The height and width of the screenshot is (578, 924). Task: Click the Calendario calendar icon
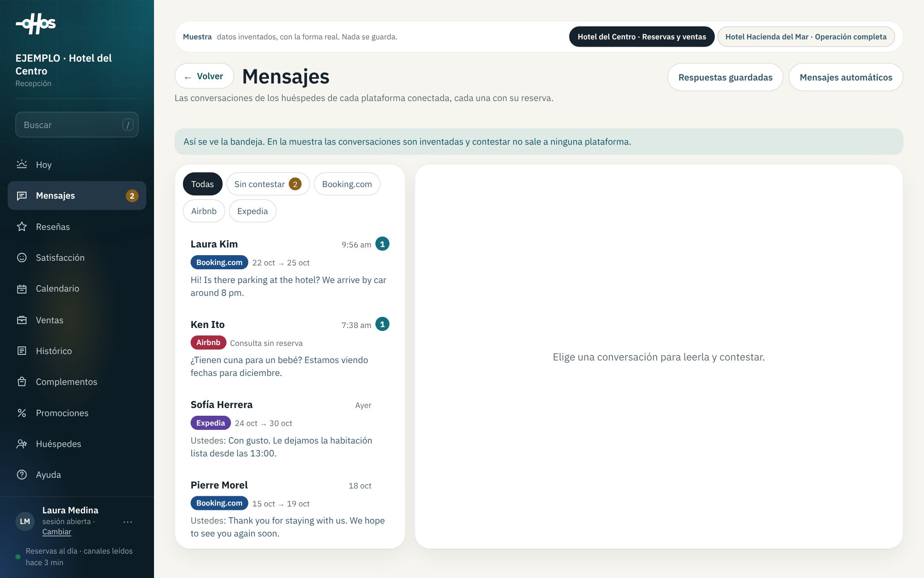pos(22,289)
